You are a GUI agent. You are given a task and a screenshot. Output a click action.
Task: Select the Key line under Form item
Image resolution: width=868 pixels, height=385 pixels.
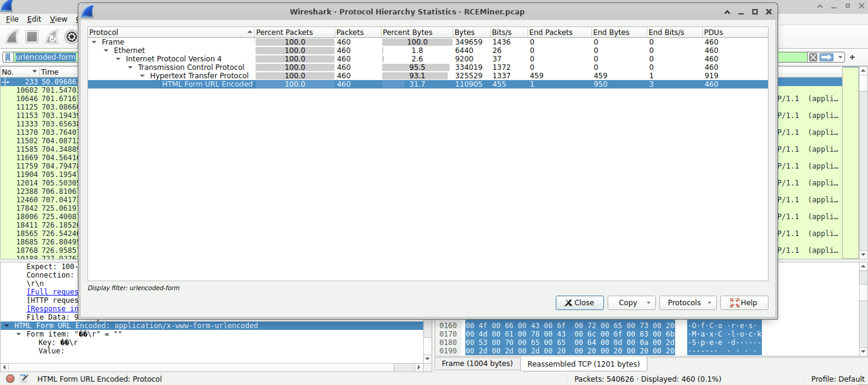(x=58, y=342)
